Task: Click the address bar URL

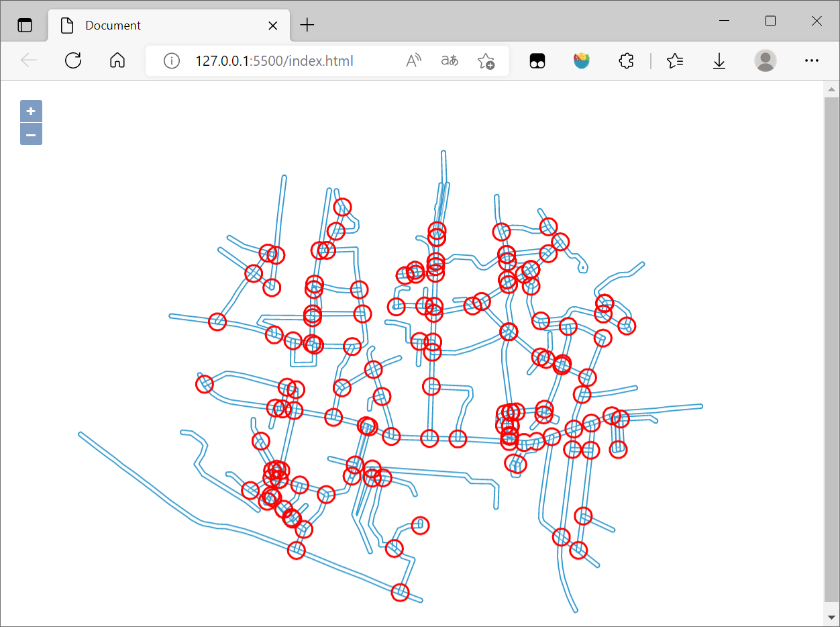Action: (274, 61)
